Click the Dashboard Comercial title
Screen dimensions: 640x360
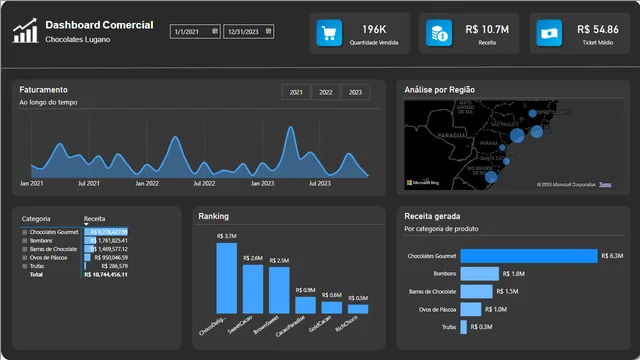click(99, 25)
